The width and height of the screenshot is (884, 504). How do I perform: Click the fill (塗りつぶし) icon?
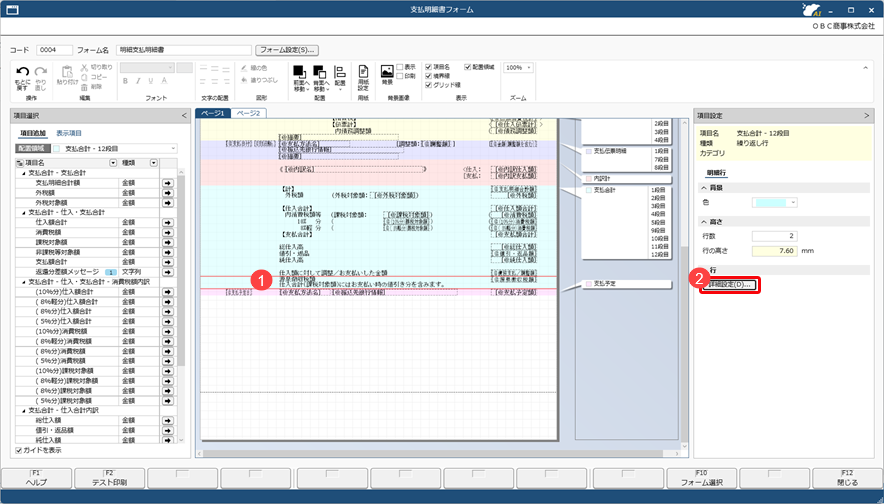(244, 80)
